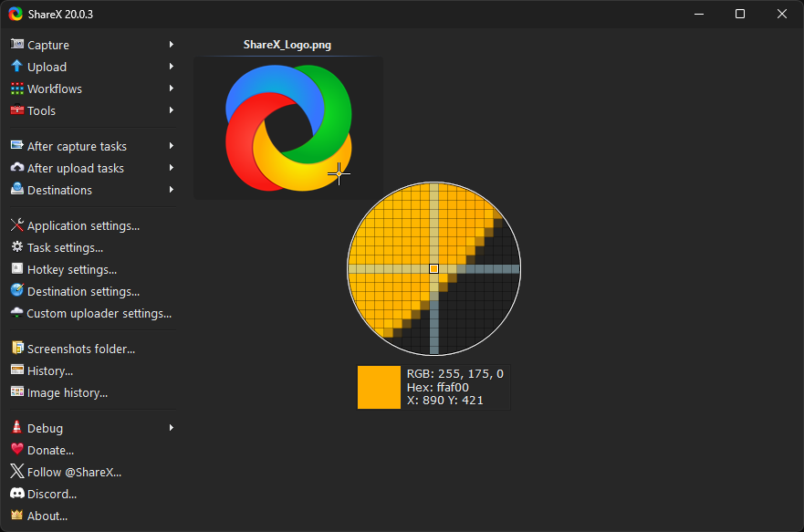Open the About dialog

[92, 516]
